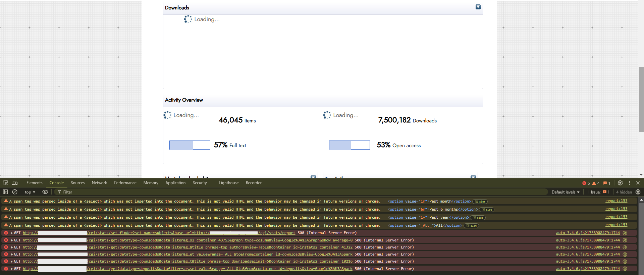Click the yellow warnings count badge

pyautogui.click(x=596, y=183)
